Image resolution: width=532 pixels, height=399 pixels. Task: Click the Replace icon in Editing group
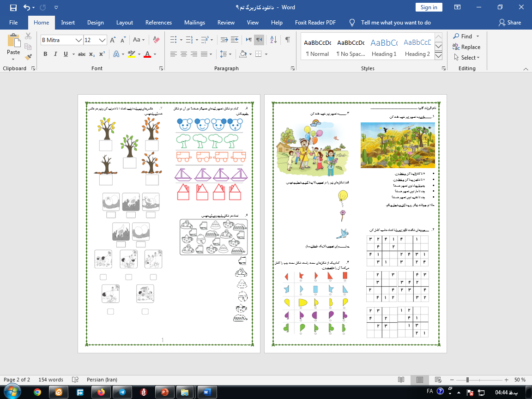466,47
